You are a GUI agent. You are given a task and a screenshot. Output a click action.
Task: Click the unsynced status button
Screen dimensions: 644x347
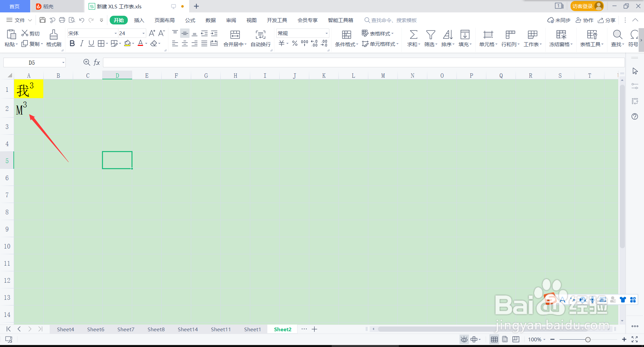coord(559,20)
